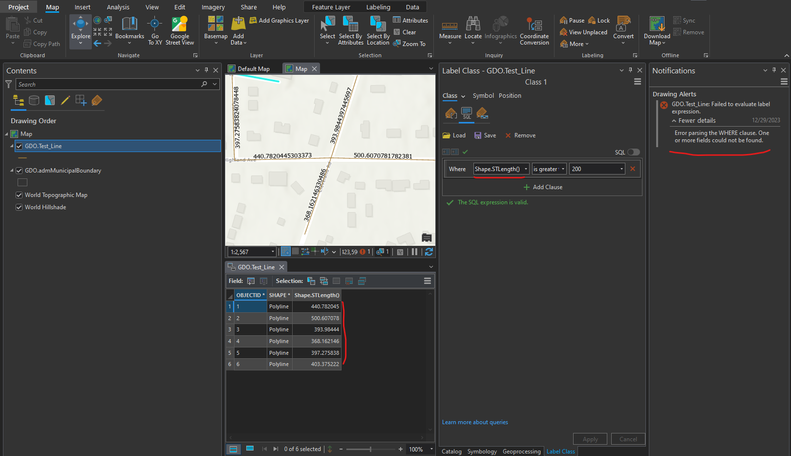
Task: Disable the World Hillshade layer checkbox
Action: pyautogui.click(x=19, y=208)
